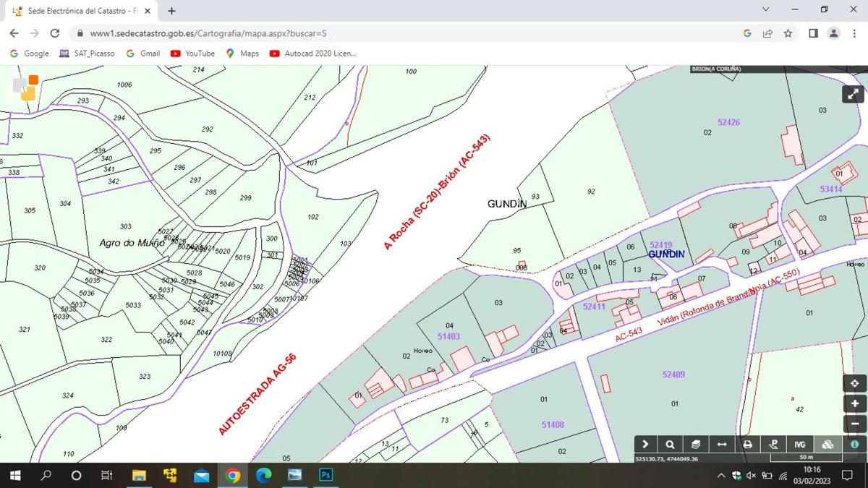The width and height of the screenshot is (868, 488).
Task: Open the SAT_Picasso bookmark
Action: tap(87, 53)
